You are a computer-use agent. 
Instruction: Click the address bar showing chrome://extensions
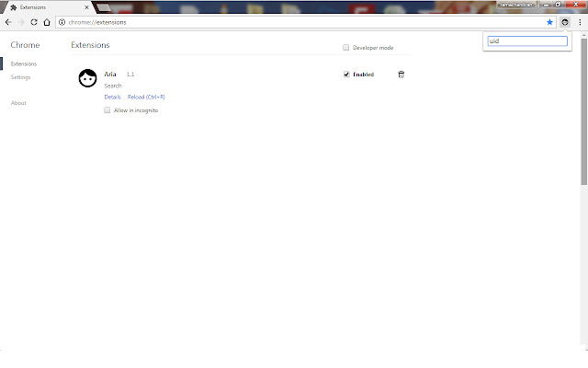point(304,22)
